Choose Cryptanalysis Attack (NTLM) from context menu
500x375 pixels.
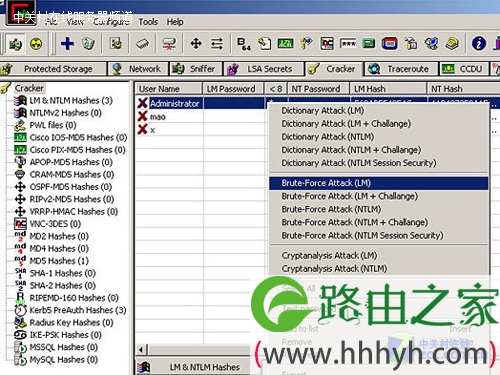pos(334,269)
